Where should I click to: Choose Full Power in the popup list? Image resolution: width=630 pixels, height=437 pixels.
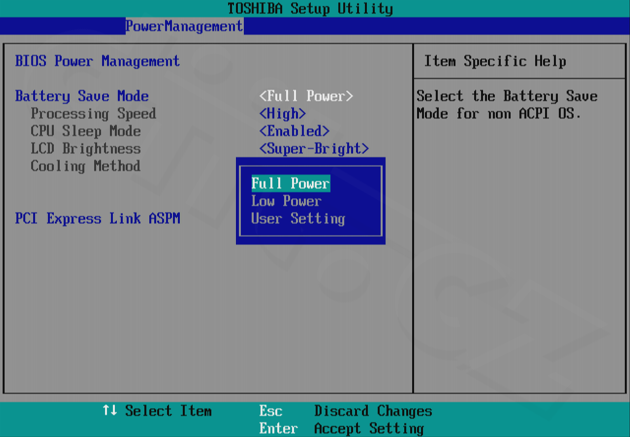pos(290,183)
